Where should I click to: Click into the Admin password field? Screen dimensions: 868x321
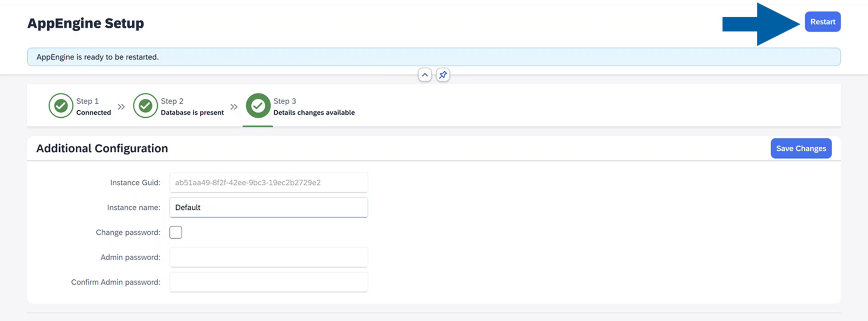[x=269, y=257]
